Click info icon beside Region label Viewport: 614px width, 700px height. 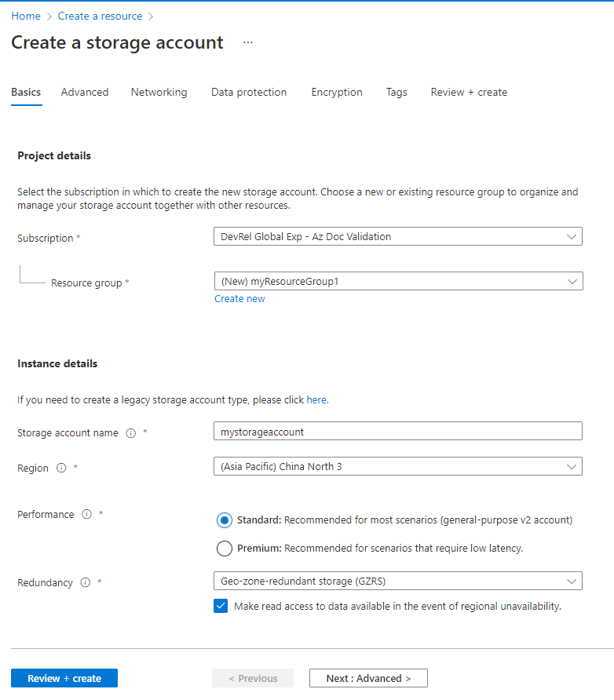[x=61, y=468]
